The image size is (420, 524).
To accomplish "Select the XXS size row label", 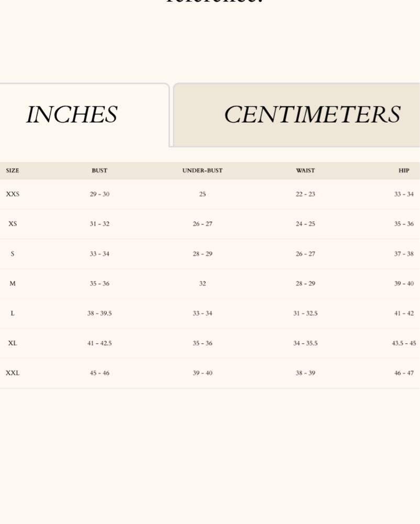I will 13,194.
